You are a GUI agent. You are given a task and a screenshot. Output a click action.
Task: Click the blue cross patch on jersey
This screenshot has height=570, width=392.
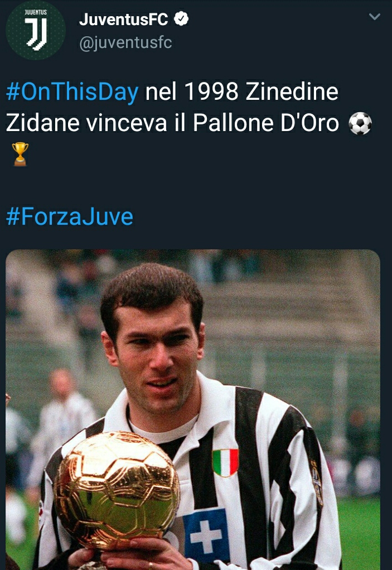coord(206,535)
